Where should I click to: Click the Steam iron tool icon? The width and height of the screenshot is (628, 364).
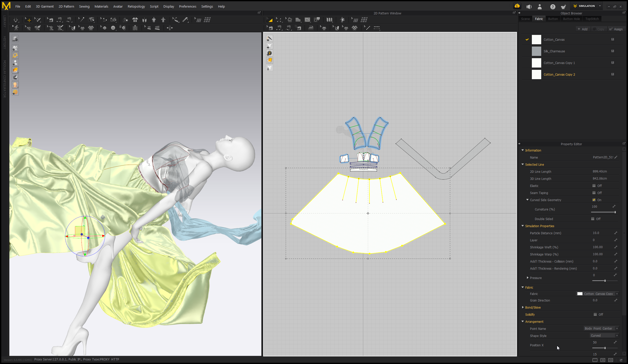pos(311,28)
